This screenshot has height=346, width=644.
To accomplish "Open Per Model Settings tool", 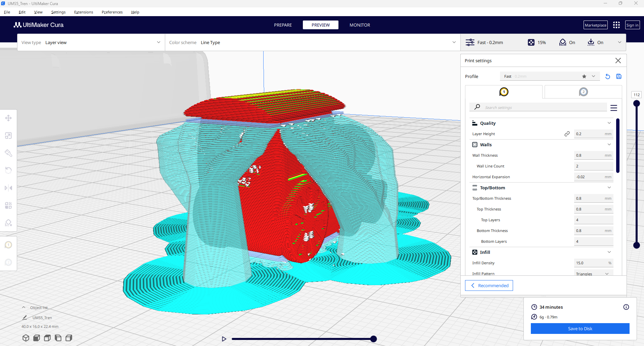I will [8, 205].
